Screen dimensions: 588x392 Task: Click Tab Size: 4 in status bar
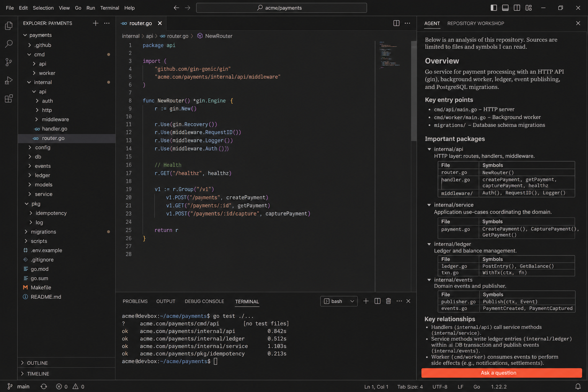pyautogui.click(x=410, y=387)
